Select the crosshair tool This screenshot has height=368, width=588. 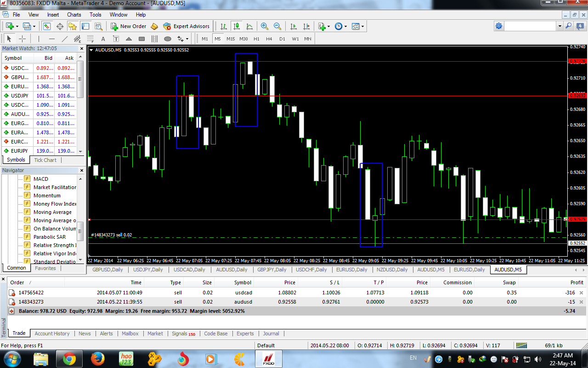pos(22,39)
